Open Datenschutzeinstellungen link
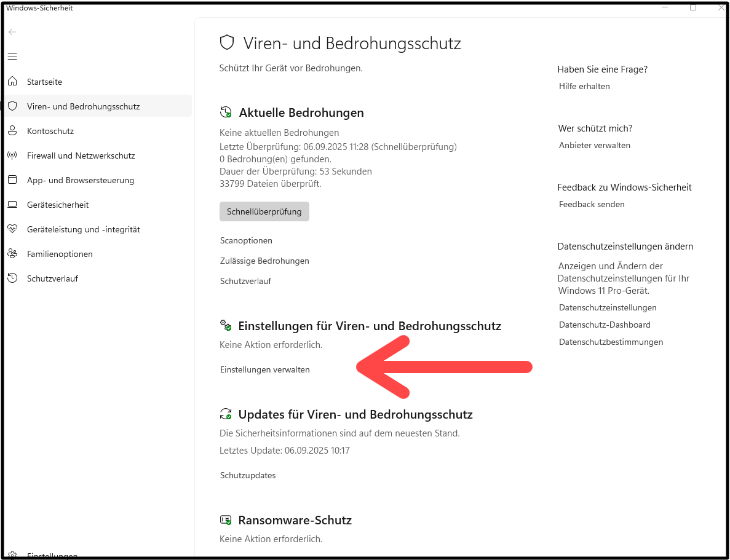 [608, 308]
